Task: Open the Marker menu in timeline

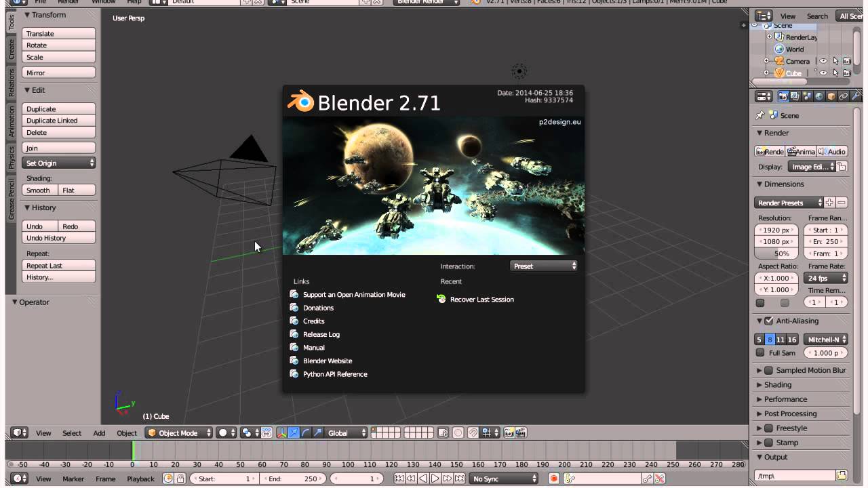Action: [x=73, y=479]
